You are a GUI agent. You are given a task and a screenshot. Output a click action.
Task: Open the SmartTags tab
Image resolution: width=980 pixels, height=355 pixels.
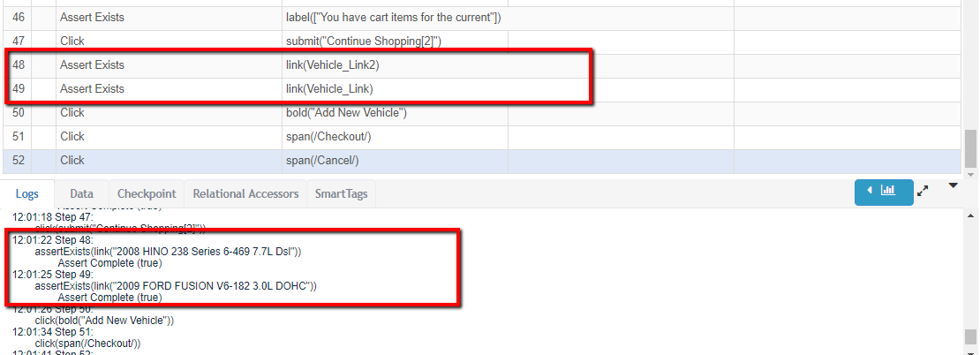pos(342,193)
